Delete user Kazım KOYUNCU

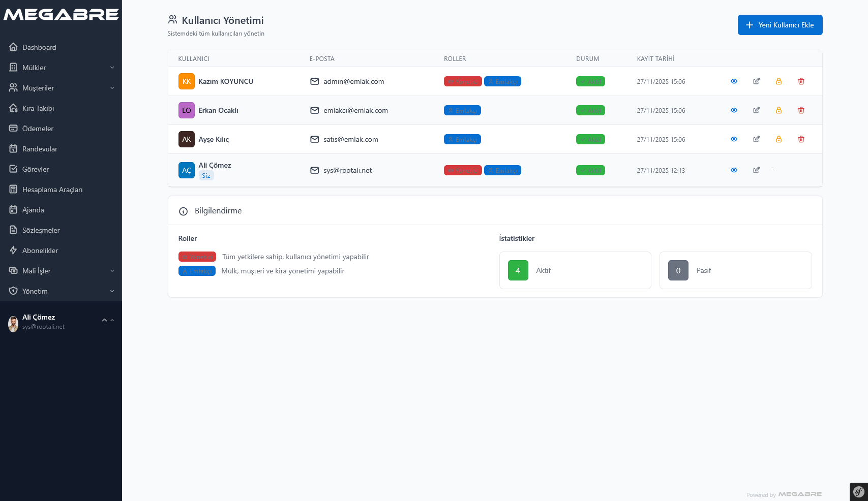click(x=801, y=81)
